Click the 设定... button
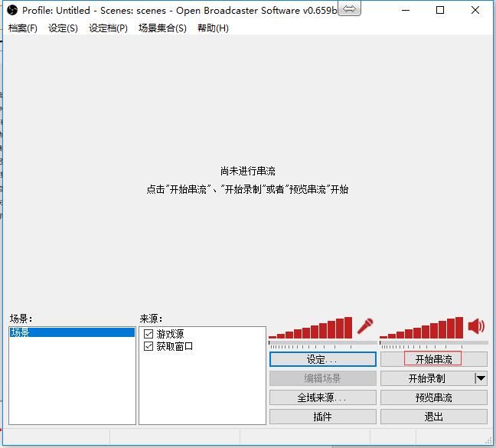The image size is (496, 448). pyautogui.click(x=323, y=359)
